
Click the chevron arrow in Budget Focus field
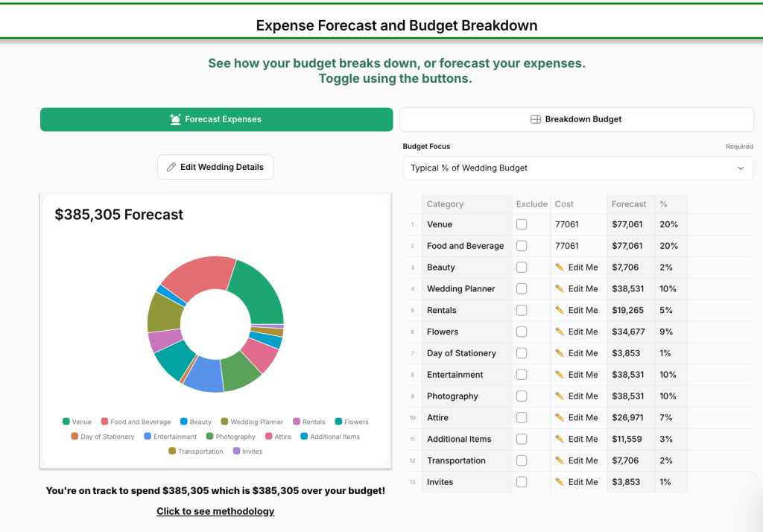(x=741, y=168)
